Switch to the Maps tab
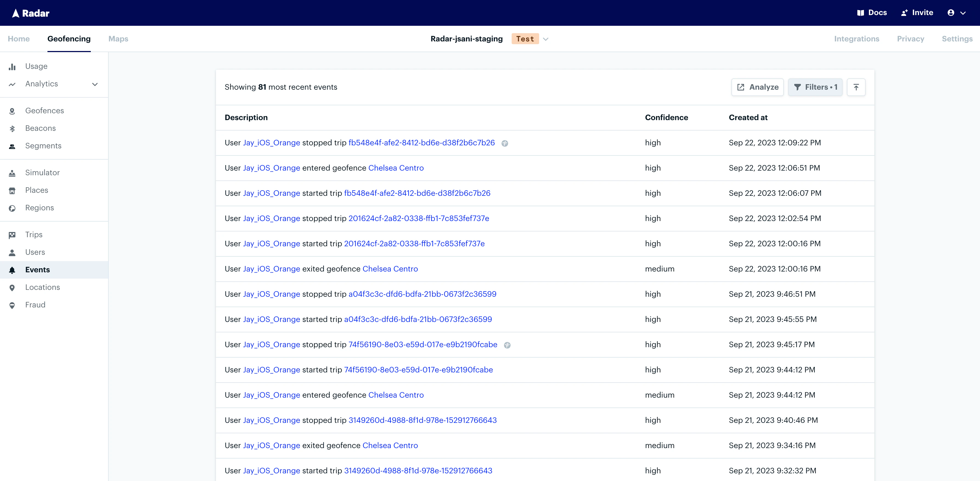 point(118,39)
